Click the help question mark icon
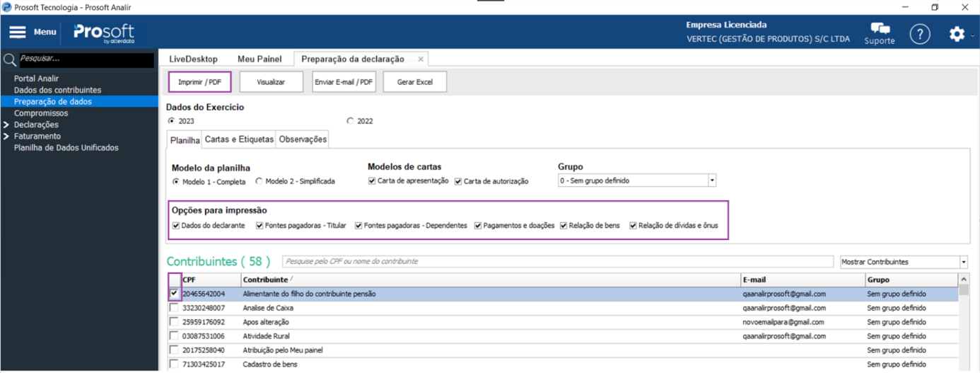Image resolution: width=980 pixels, height=373 pixels. click(x=920, y=33)
